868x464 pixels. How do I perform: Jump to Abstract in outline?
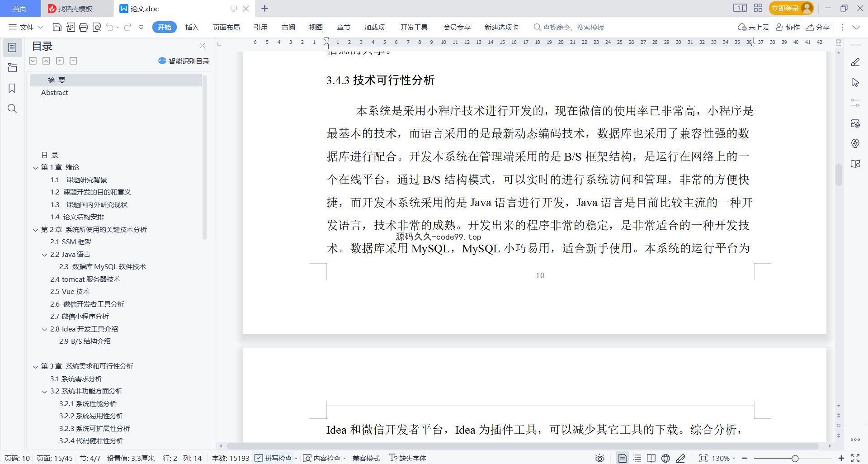point(54,92)
